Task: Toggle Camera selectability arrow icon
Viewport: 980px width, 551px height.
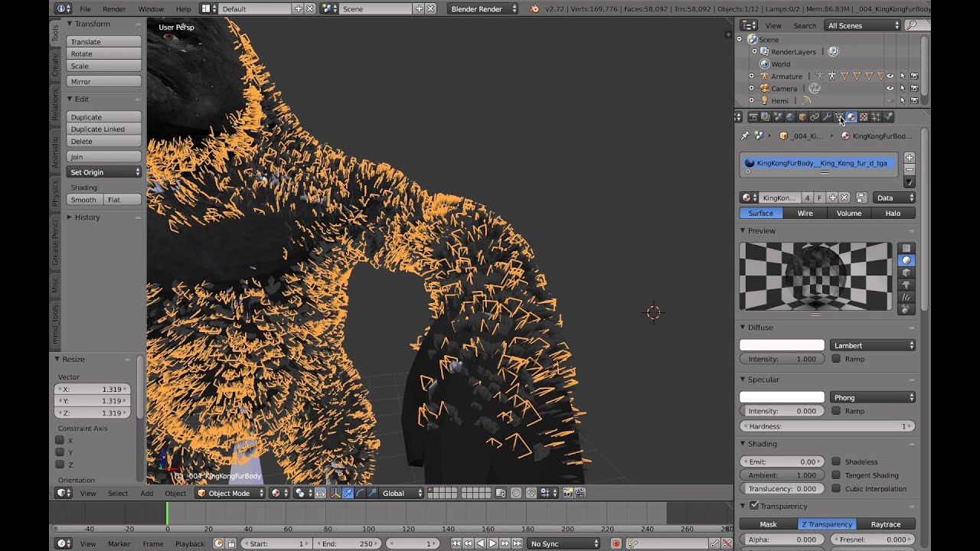Action: 902,89
